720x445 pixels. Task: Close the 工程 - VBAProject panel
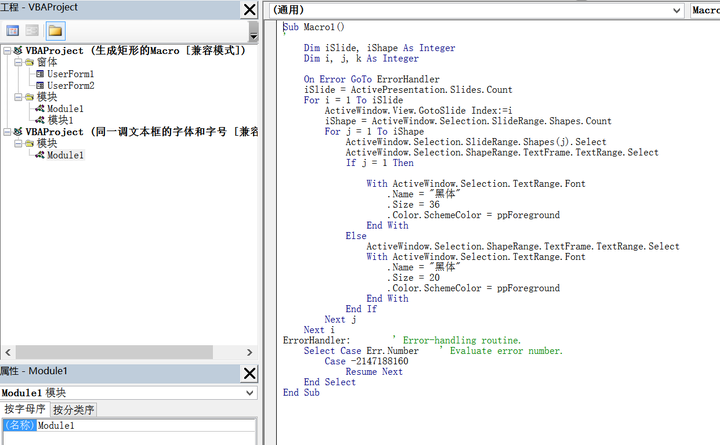pyautogui.click(x=249, y=10)
